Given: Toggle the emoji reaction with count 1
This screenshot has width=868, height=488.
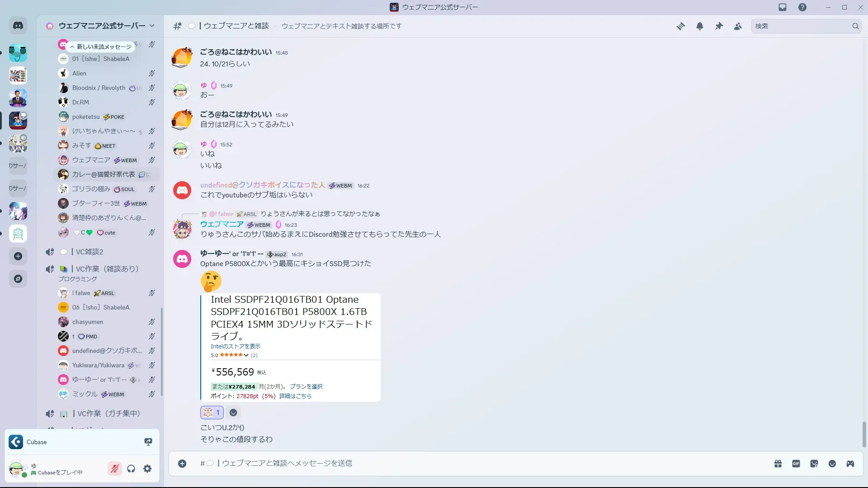Looking at the screenshot, I should click(x=212, y=412).
